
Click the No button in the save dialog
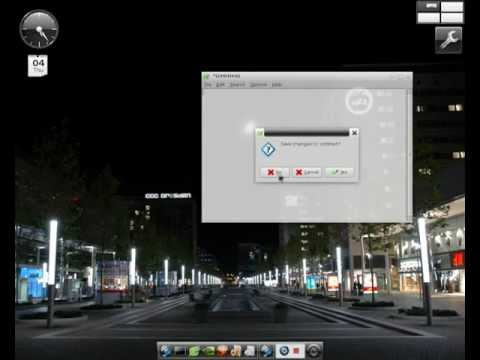pos(274,172)
